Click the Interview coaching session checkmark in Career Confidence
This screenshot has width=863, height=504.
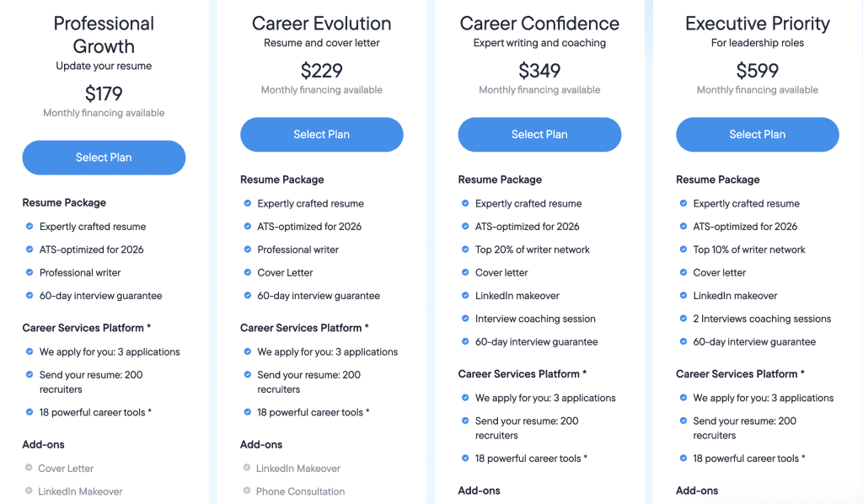coord(466,319)
